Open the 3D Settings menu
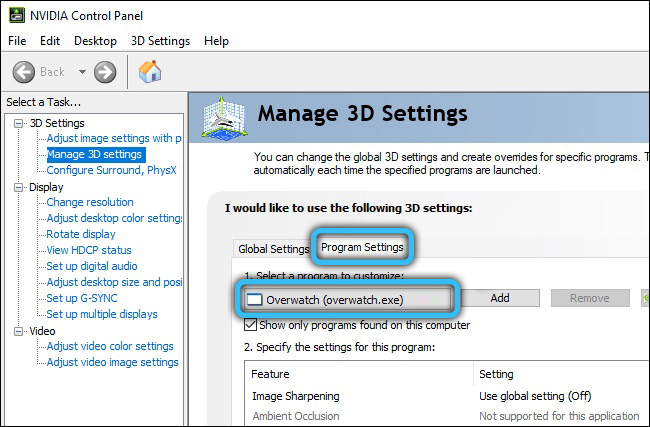650x427 pixels. tap(160, 41)
